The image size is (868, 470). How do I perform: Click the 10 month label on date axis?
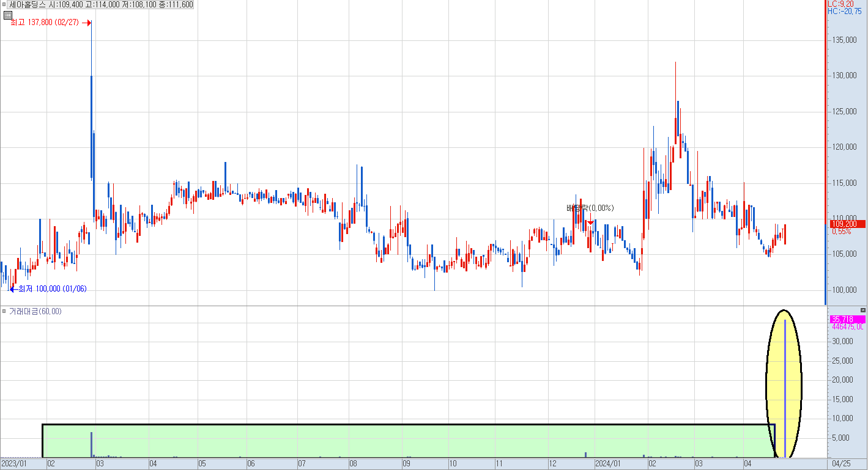pyautogui.click(x=453, y=464)
